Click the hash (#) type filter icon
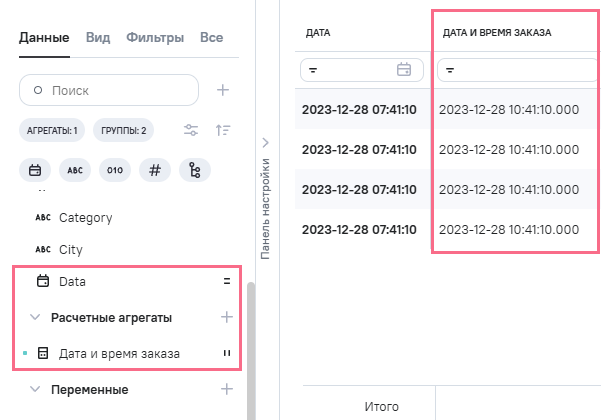Screen dimensions: 601x420 point(155,170)
